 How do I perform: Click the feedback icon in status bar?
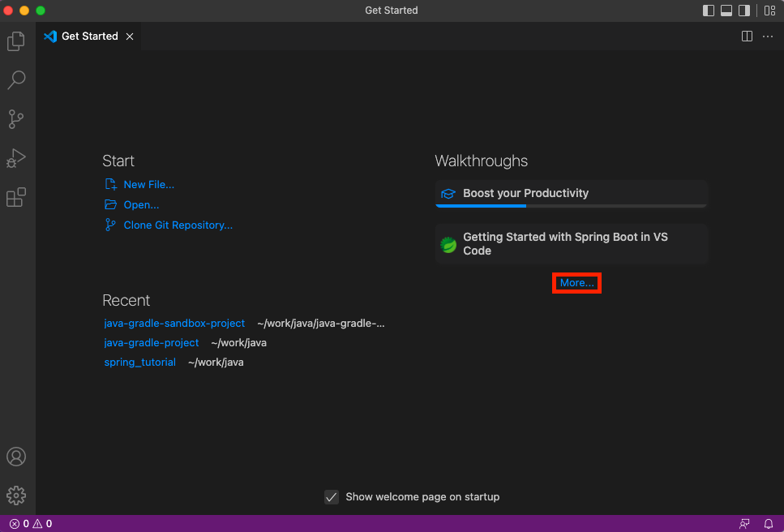pos(744,524)
